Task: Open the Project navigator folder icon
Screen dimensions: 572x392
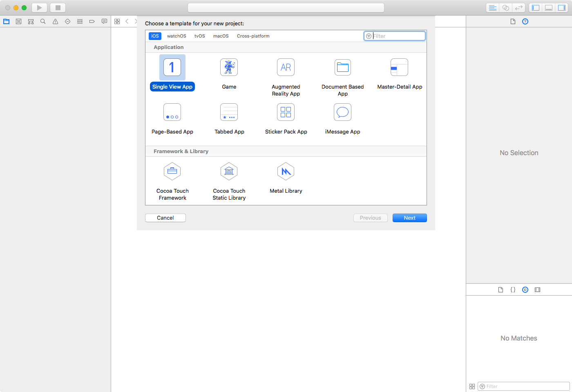Action: coord(6,21)
